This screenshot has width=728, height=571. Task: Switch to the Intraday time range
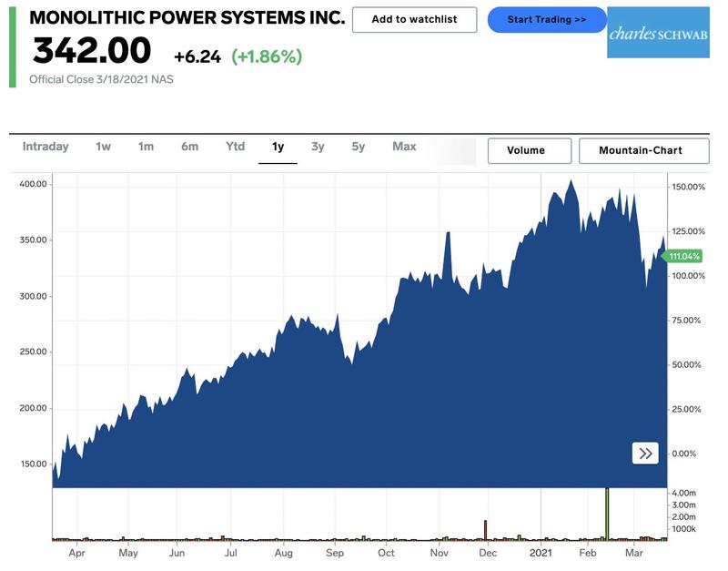coord(45,147)
